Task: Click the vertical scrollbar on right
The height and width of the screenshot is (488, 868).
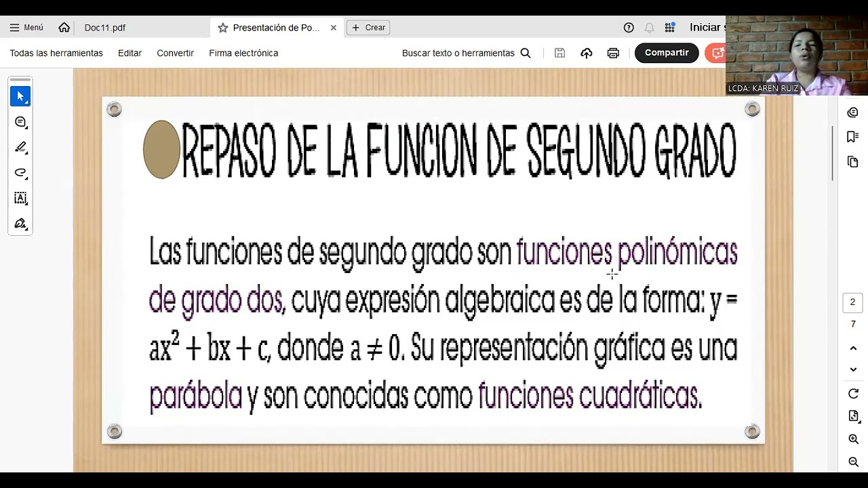Action: tap(833, 153)
